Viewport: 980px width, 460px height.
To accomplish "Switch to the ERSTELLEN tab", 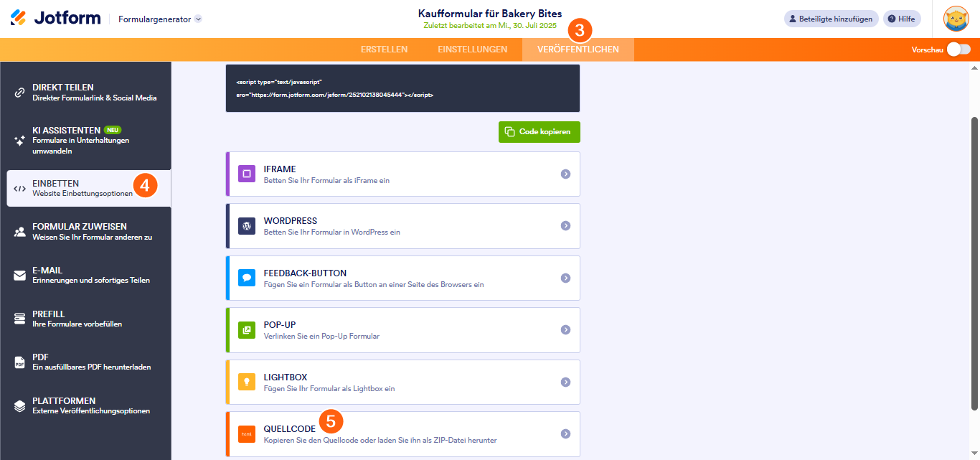I will (384, 50).
